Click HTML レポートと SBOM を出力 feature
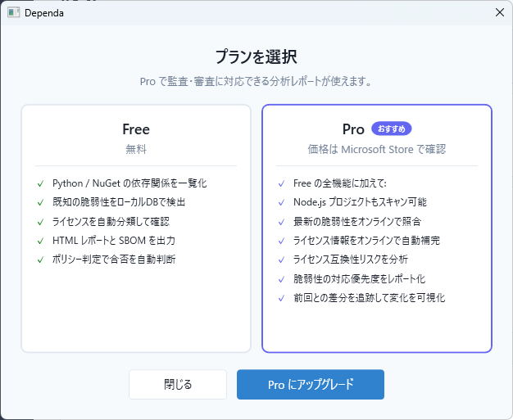513x420 pixels. [114, 241]
